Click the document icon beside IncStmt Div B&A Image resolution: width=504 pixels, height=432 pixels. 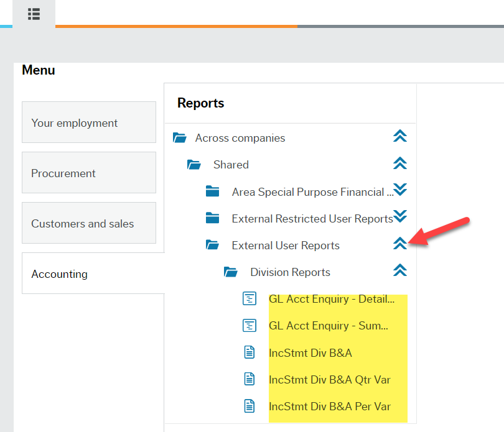click(250, 352)
